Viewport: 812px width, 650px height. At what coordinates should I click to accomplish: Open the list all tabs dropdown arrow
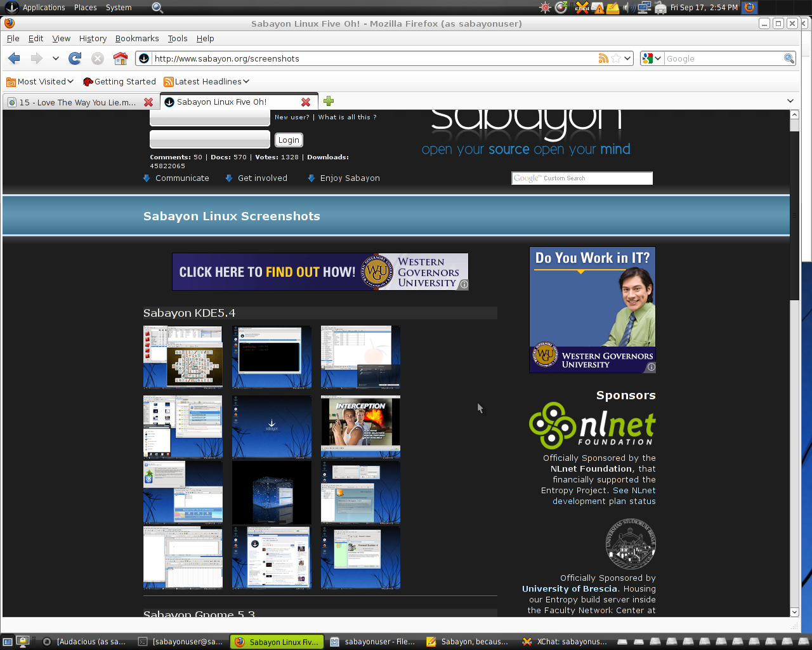coord(790,101)
